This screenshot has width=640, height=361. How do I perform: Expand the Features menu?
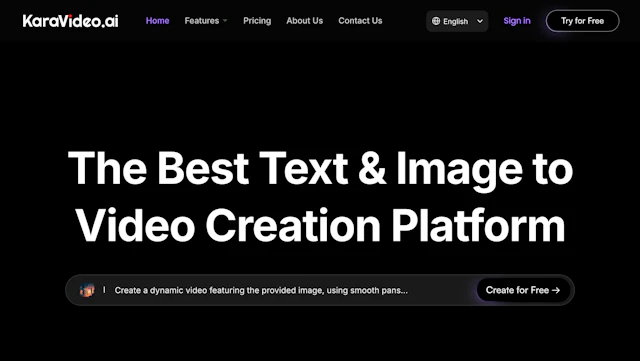click(x=206, y=21)
